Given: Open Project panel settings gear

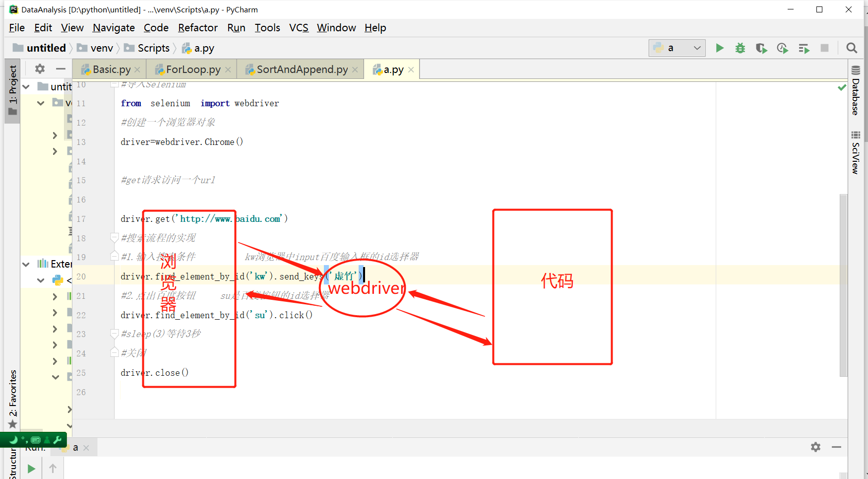Looking at the screenshot, I should pos(40,69).
